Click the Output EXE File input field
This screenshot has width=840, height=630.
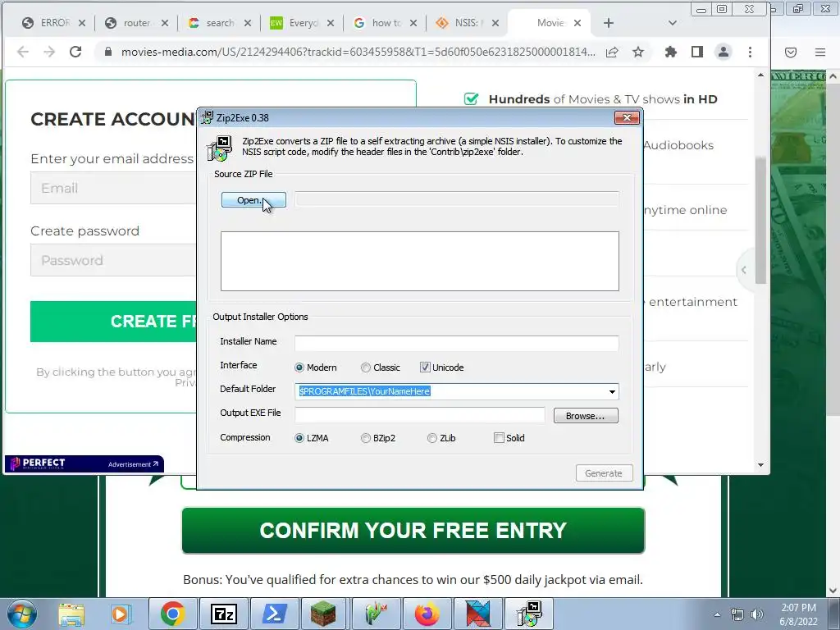pos(419,414)
